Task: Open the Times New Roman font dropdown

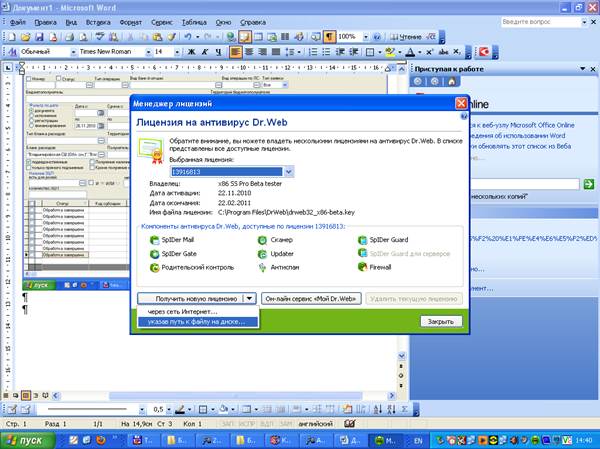Action: tap(148, 52)
